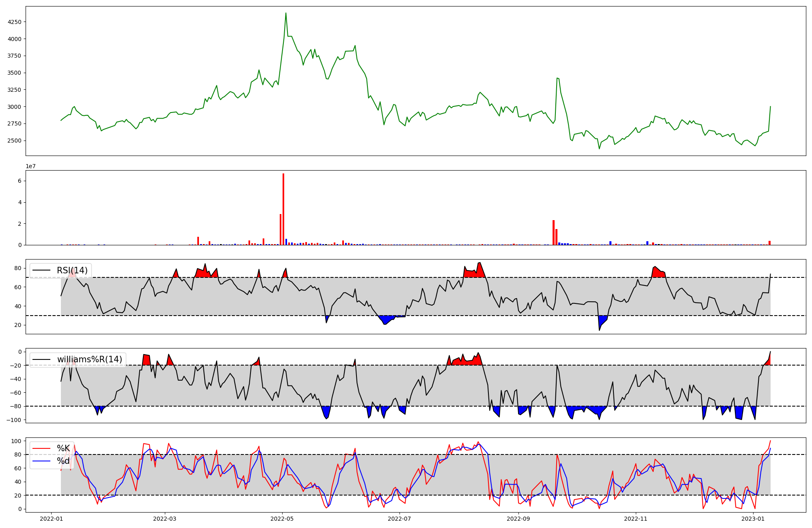Click the red %K legend line swatch
The width and height of the screenshot is (812, 528).
[x=41, y=448]
